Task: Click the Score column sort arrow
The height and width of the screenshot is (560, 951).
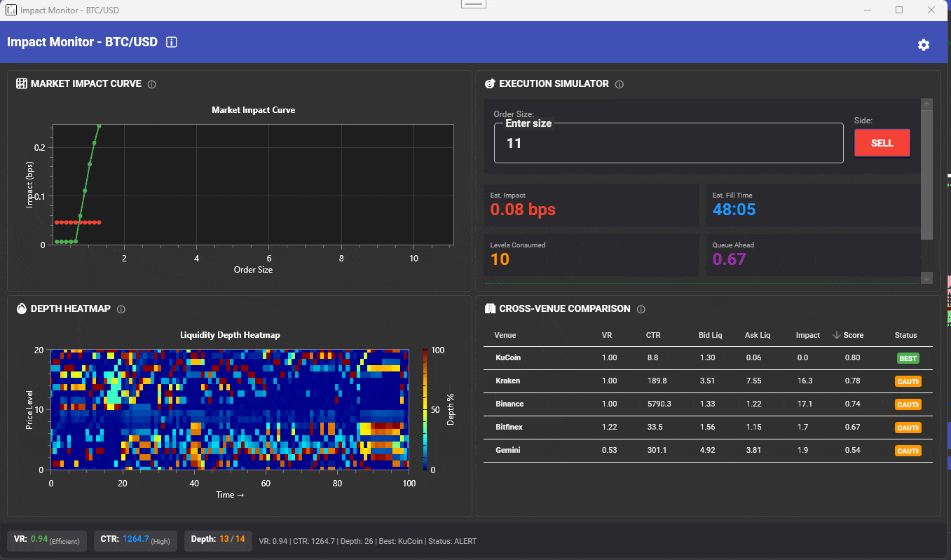Action: point(835,335)
